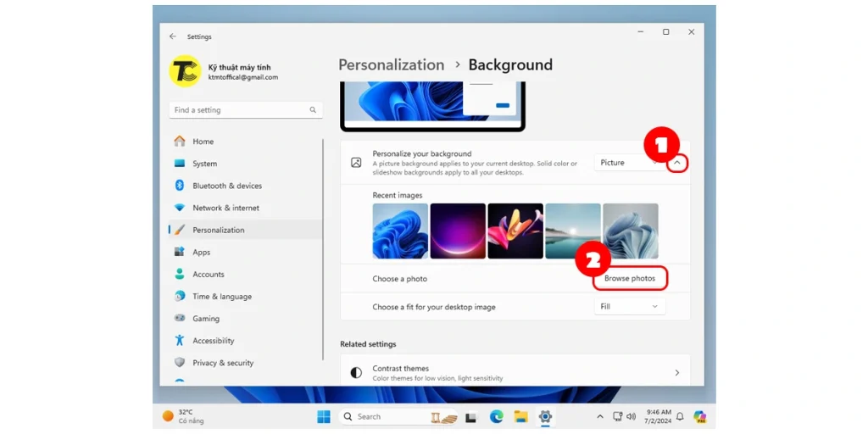Image resolution: width=868 pixels, height=434 pixels.
Task: Open Gaming settings page
Action: click(205, 319)
